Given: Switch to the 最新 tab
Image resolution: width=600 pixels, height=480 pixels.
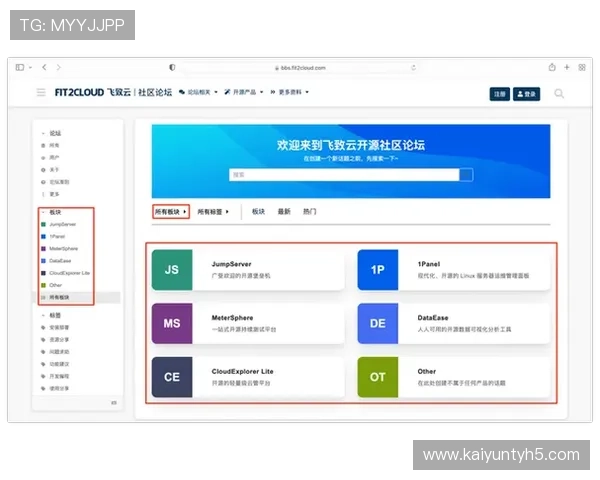Looking at the screenshot, I should tap(284, 212).
